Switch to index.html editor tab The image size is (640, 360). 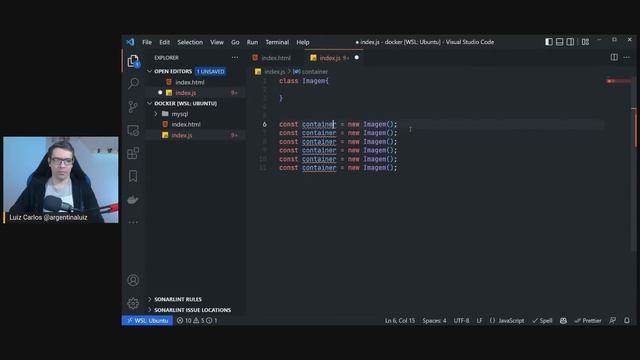click(276, 58)
